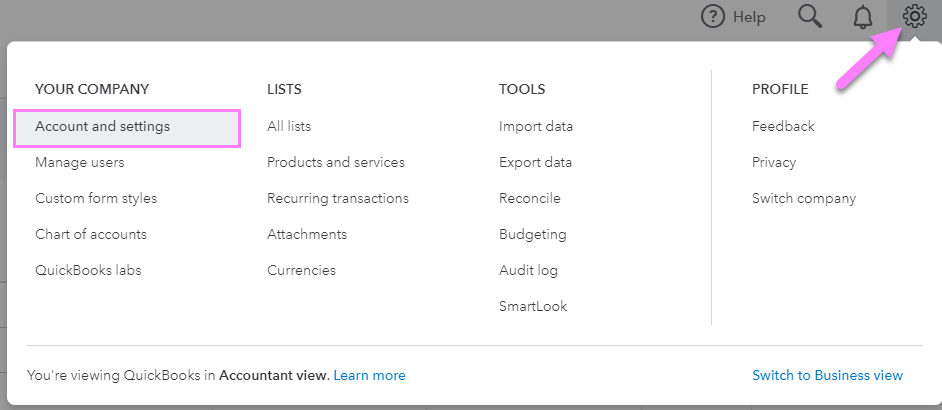Open Products and services list
The image size is (942, 410).
click(x=336, y=162)
